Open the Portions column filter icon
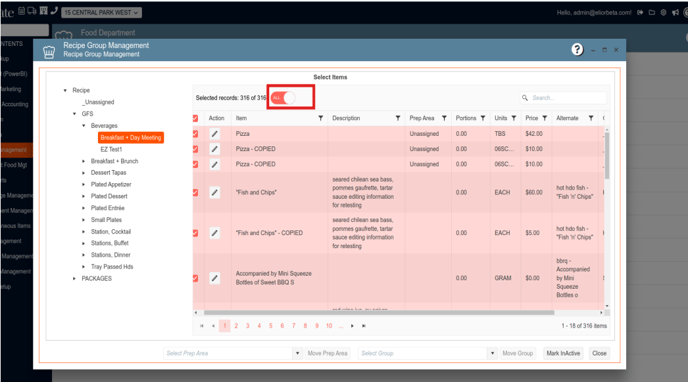The width and height of the screenshot is (688, 382). 483,118
